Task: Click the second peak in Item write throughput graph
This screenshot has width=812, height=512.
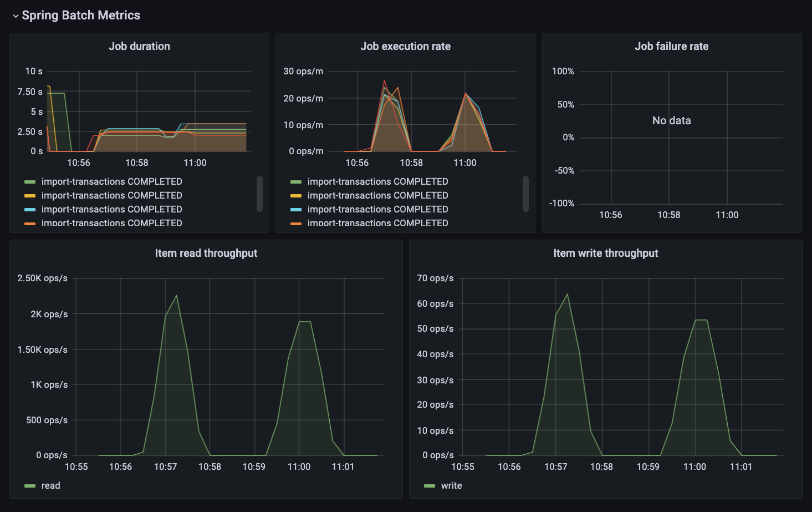Action: click(701, 320)
